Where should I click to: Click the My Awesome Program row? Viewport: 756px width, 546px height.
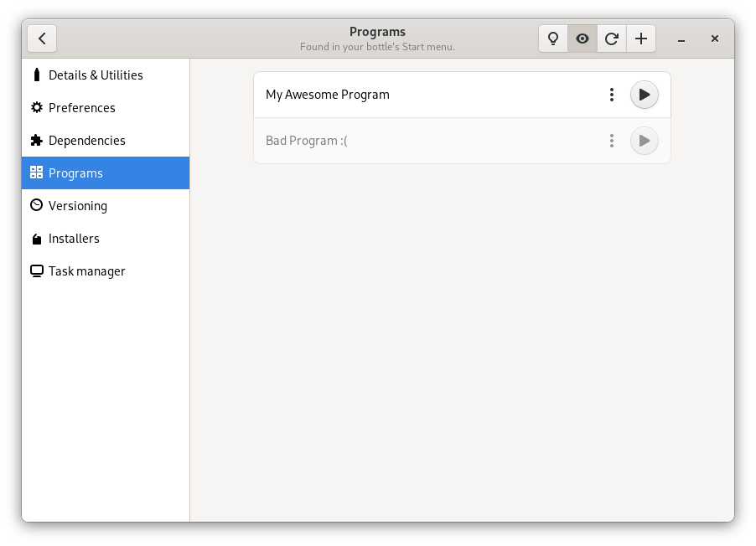tap(419, 94)
